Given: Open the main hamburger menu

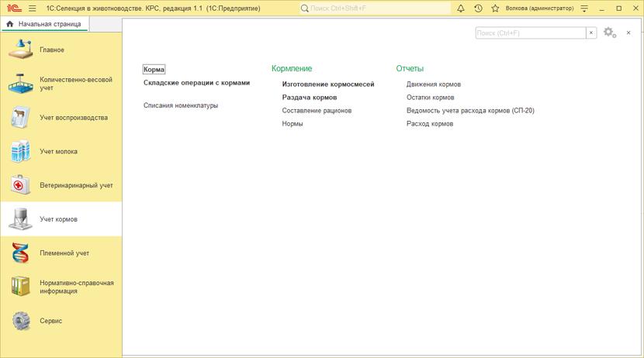Looking at the screenshot, I should (33, 9).
